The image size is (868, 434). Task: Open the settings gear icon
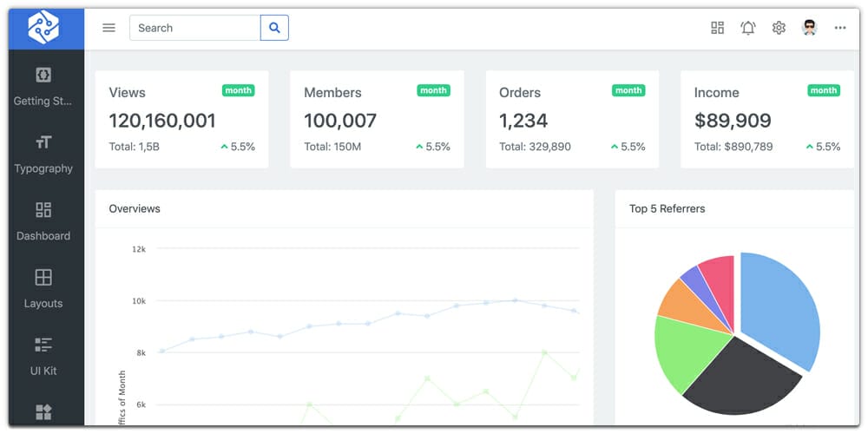[x=779, y=28]
